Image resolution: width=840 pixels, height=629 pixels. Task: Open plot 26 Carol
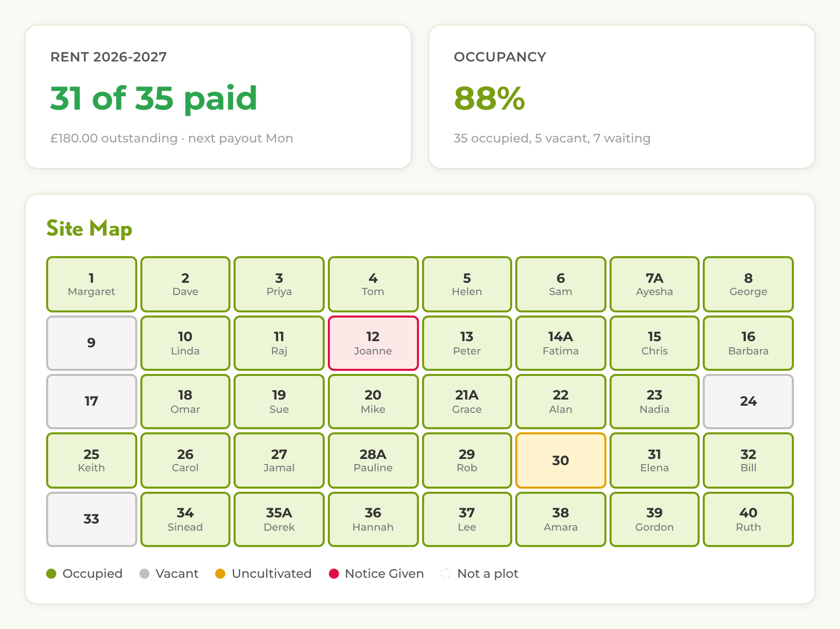(x=185, y=460)
